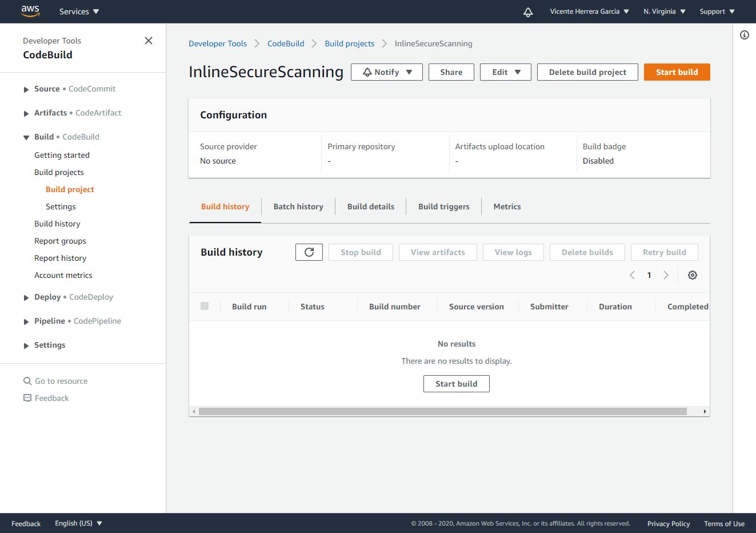Open Build history in sidebar
756x533 pixels.
[x=57, y=224]
